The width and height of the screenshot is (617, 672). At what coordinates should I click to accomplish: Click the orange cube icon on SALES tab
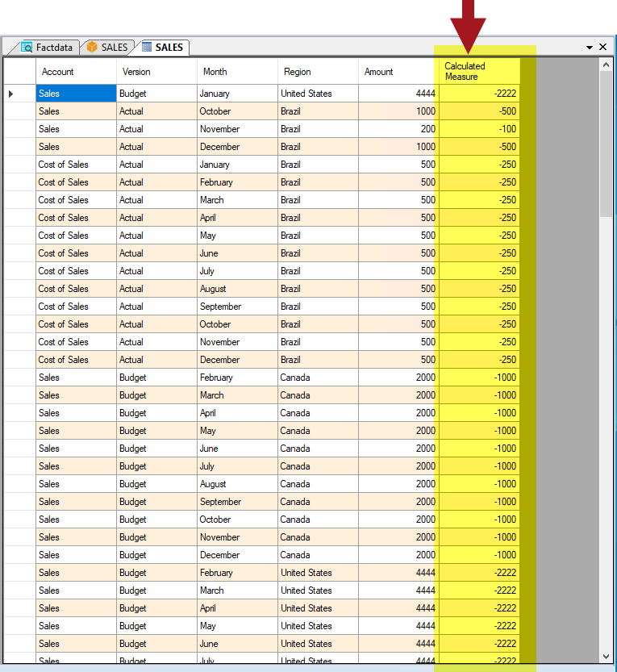92,48
